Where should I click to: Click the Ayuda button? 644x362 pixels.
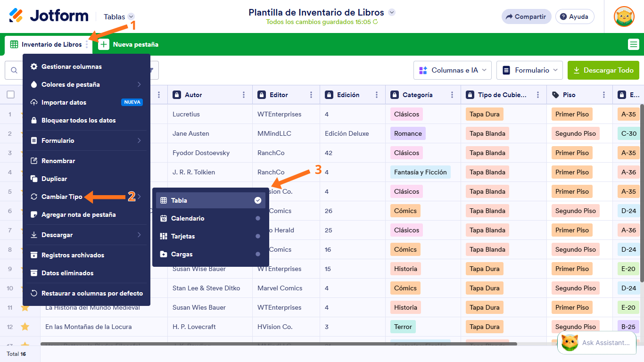(x=574, y=16)
